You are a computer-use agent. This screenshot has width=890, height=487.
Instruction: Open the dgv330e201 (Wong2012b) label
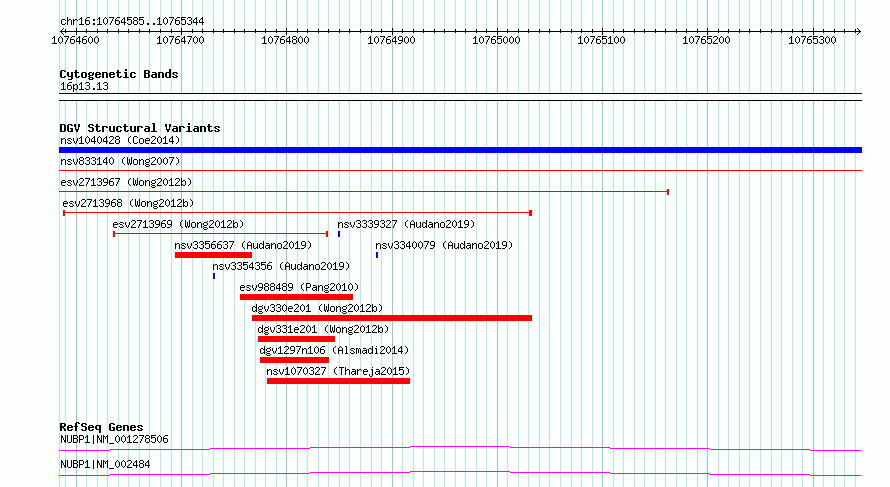(x=317, y=308)
